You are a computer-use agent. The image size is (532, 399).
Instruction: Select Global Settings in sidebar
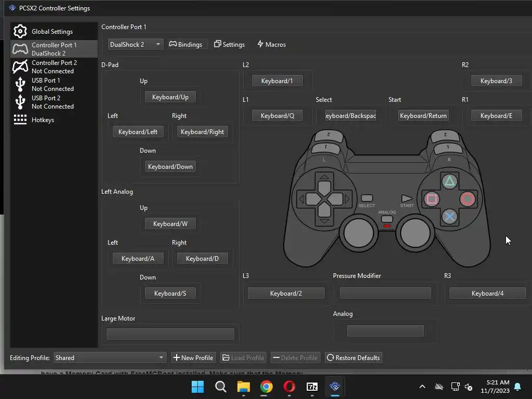pos(54,31)
